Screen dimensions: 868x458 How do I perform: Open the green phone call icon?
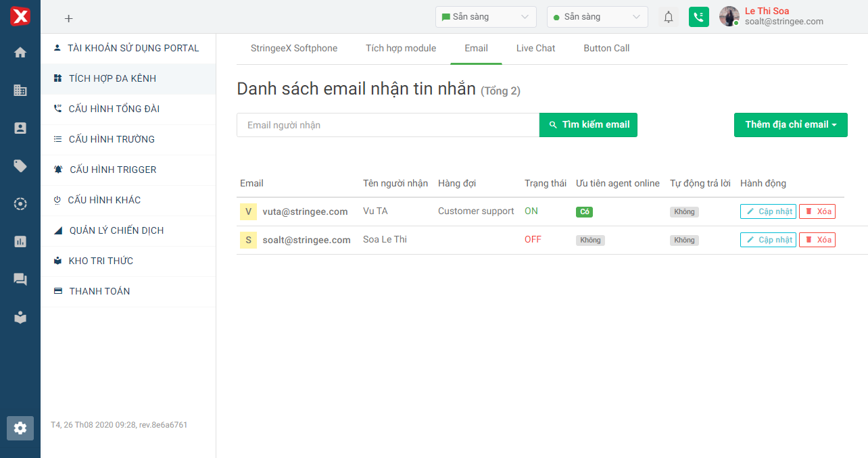point(699,17)
